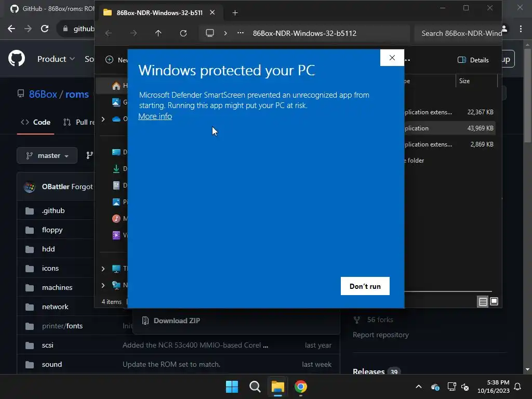Close the 86Box-NDR-Windows-32 Explorer tab

click(212, 12)
